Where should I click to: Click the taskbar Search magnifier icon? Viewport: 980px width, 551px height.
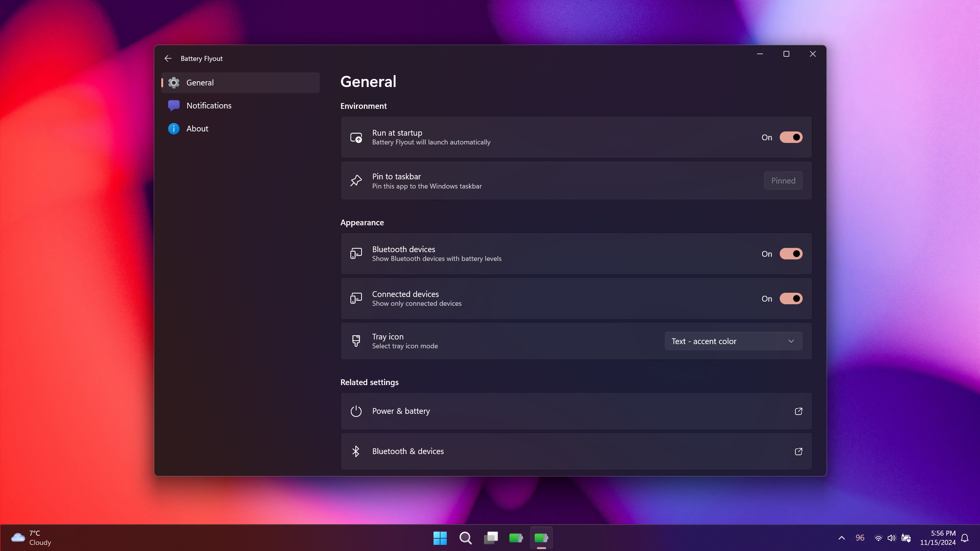point(465,538)
